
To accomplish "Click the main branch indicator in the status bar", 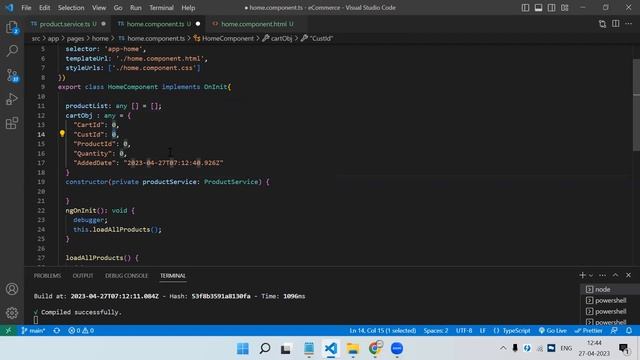I will tap(33, 330).
